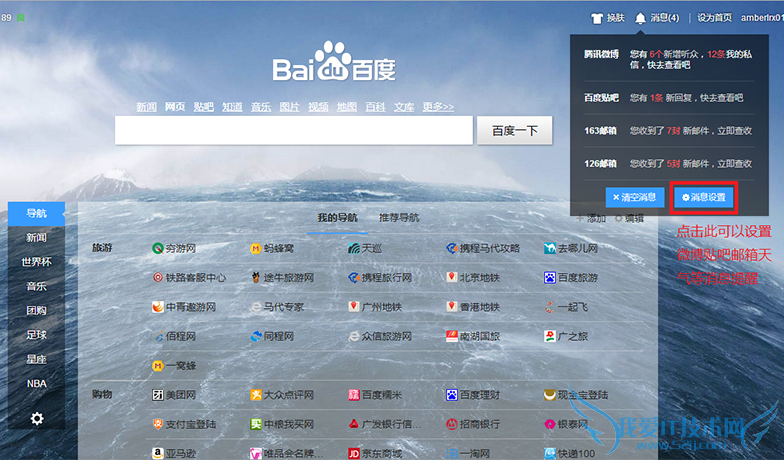Open 招商银行 site shortcut

pos(473,424)
